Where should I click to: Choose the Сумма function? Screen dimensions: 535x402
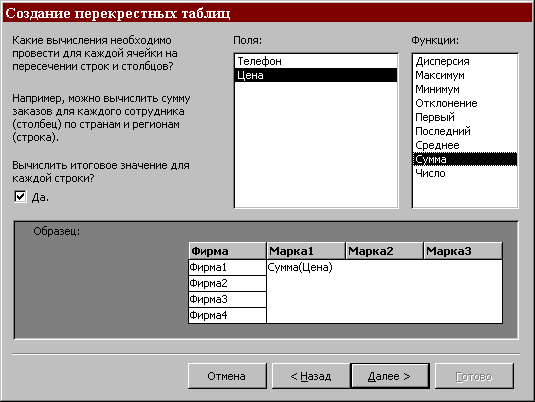465,159
